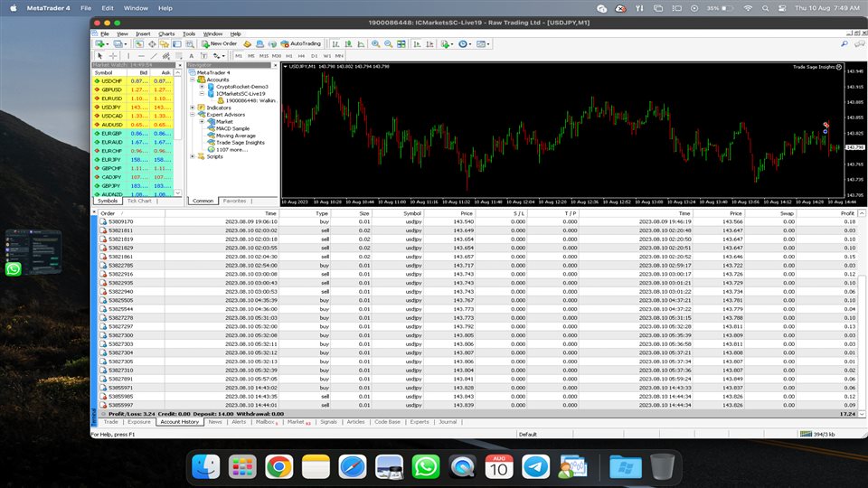Open the Periods dropdown arrow
868x488 pixels.
click(470, 44)
